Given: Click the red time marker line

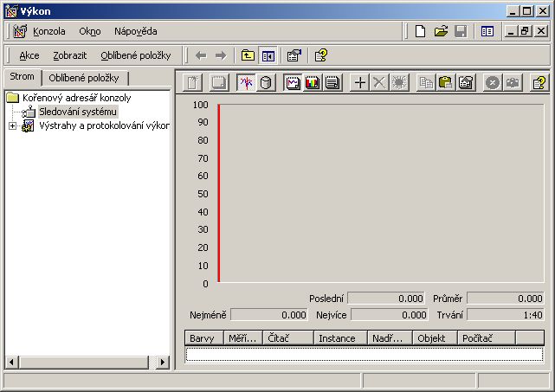Looking at the screenshot, I should pos(219,193).
